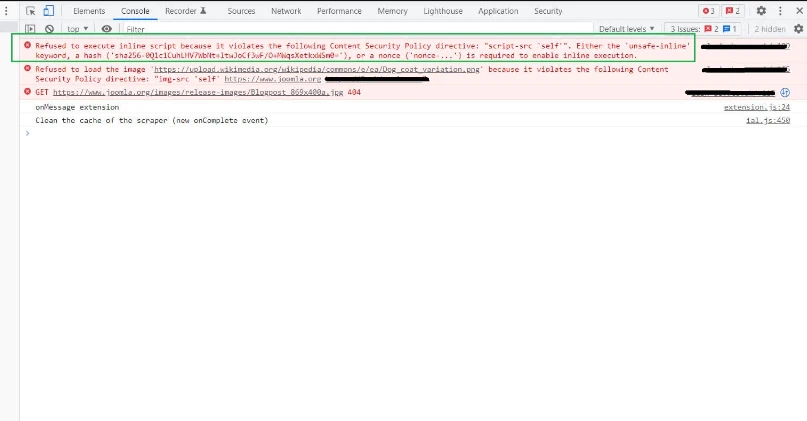Image resolution: width=807 pixels, height=421 pixels.
Task: Open the Sources tab
Action: pyautogui.click(x=241, y=11)
